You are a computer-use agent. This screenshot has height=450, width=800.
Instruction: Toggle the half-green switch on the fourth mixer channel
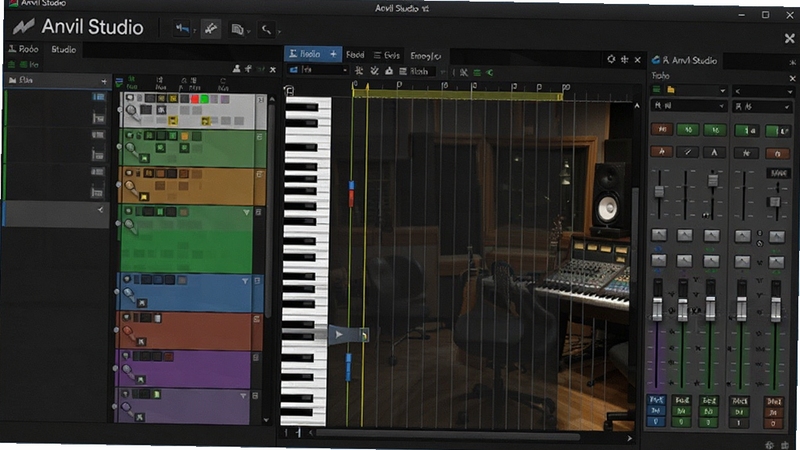[x=746, y=131]
